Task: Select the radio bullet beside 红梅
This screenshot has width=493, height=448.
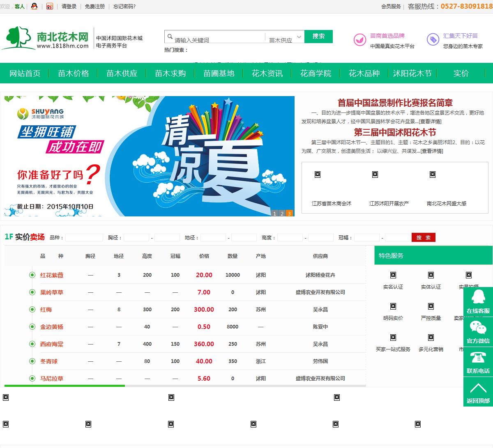Action: pyautogui.click(x=32, y=310)
